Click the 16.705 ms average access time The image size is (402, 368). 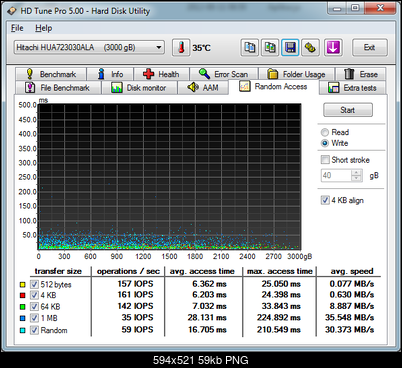pyautogui.click(x=207, y=330)
